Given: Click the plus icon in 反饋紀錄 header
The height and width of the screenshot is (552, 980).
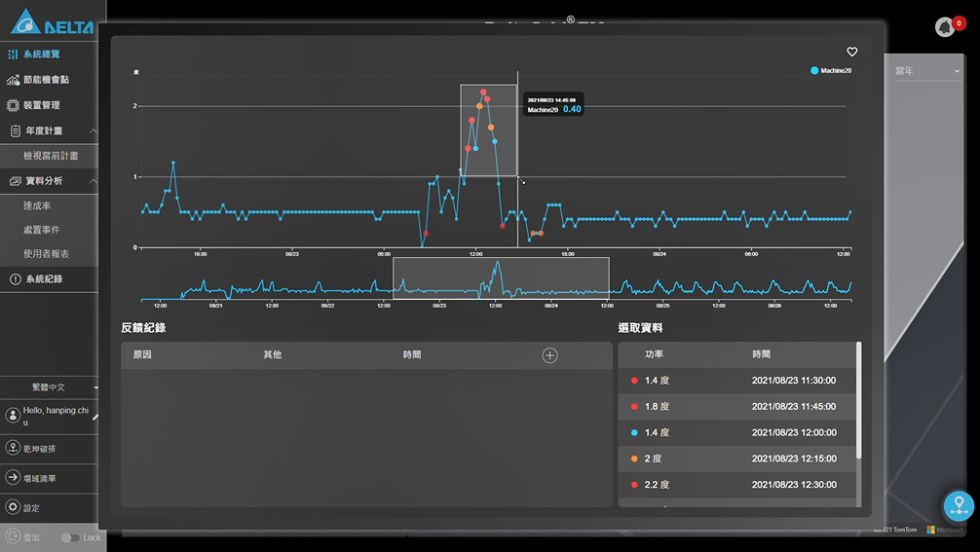Looking at the screenshot, I should [549, 355].
